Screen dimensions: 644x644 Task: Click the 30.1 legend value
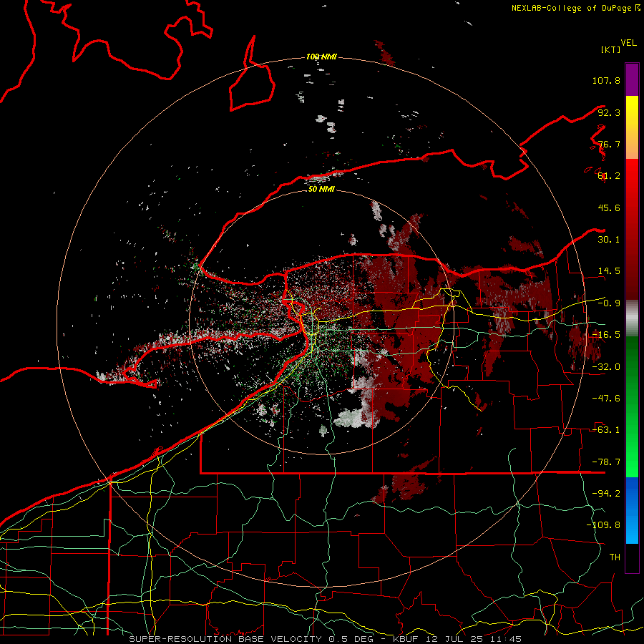(609, 240)
